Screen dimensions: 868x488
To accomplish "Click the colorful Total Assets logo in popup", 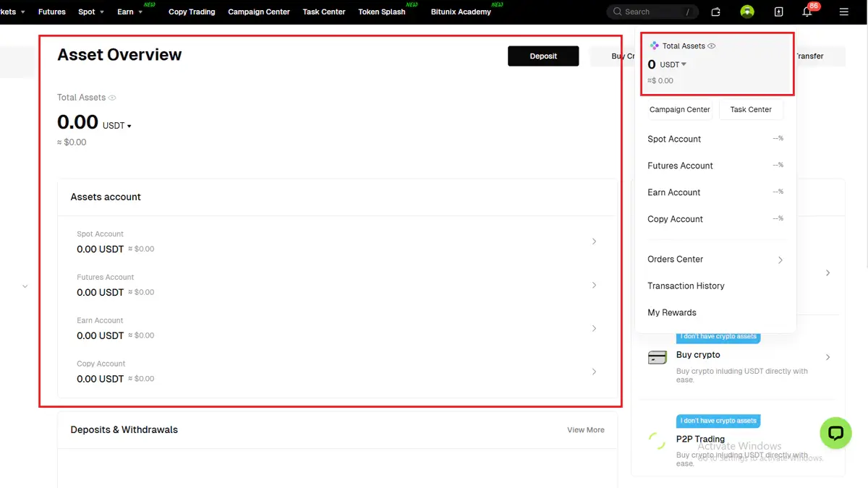I will click(654, 46).
